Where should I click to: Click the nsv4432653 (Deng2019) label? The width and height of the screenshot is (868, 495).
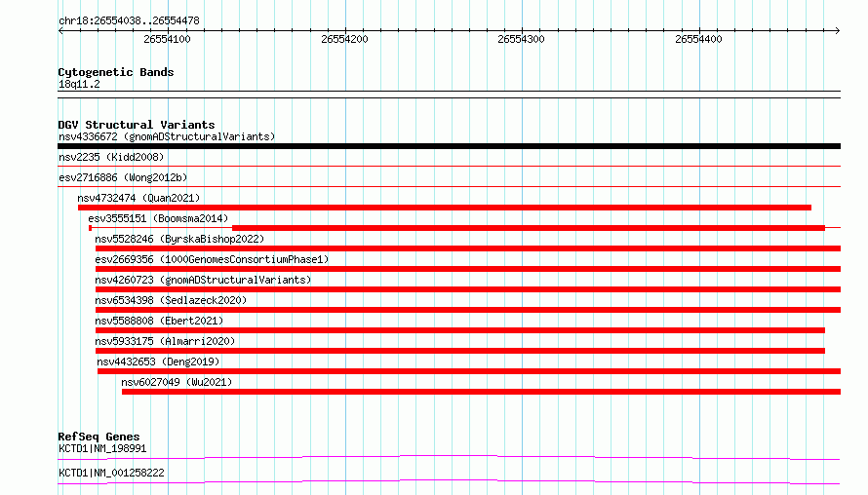coord(158,362)
